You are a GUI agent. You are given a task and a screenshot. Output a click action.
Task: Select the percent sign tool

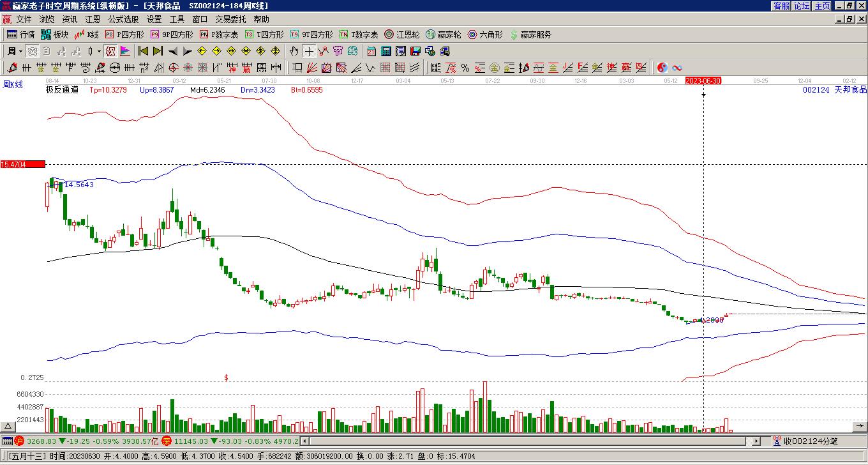(x=465, y=68)
